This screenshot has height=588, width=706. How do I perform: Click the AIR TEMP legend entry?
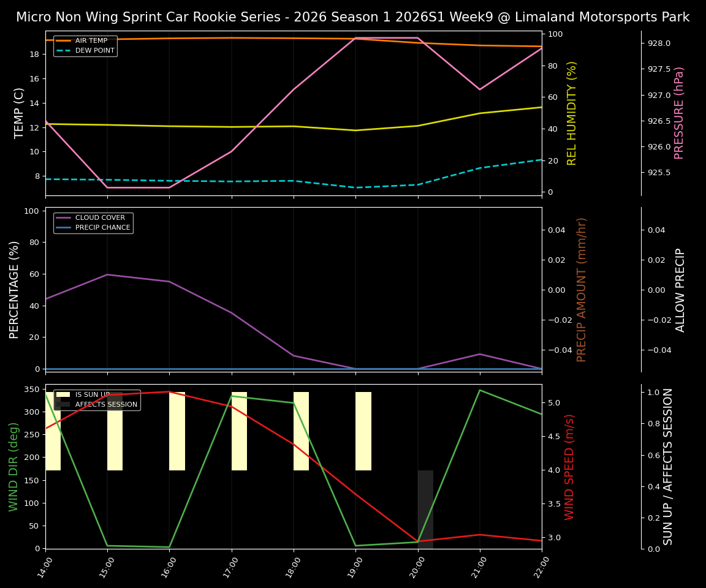(91, 40)
